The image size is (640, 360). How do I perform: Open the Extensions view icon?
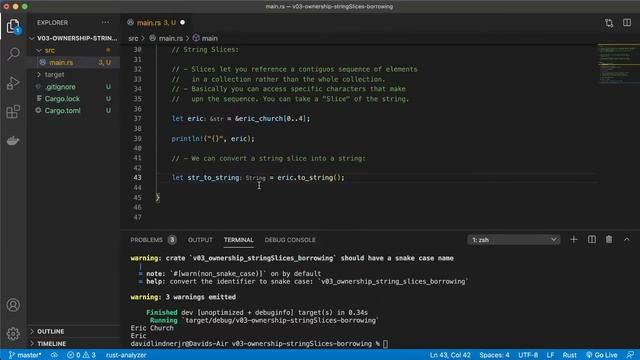pyautogui.click(x=13, y=111)
